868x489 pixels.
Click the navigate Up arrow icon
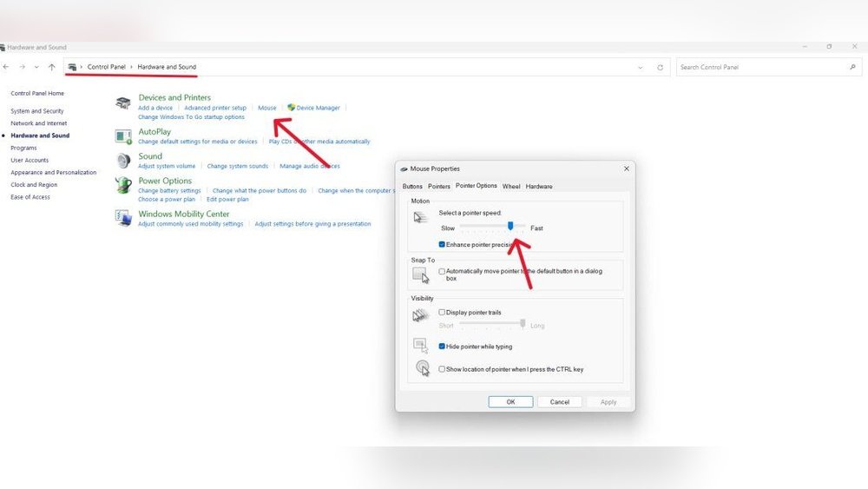pyautogui.click(x=52, y=67)
